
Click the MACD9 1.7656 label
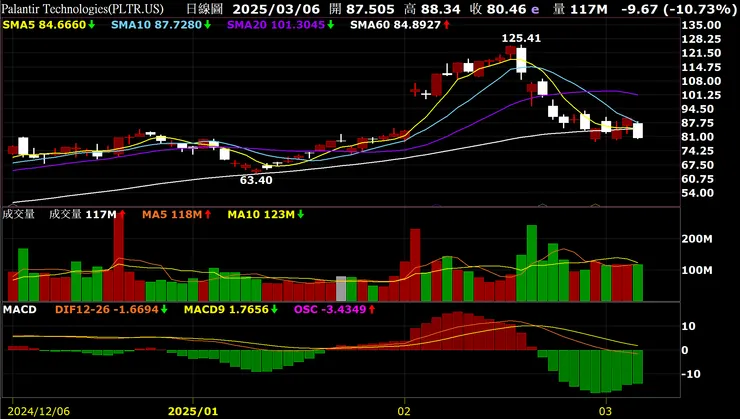226,310
